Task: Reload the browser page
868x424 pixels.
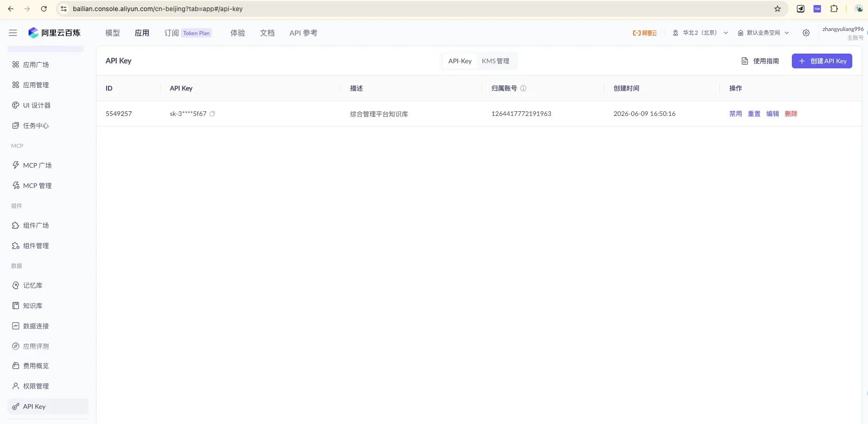Action: [44, 9]
